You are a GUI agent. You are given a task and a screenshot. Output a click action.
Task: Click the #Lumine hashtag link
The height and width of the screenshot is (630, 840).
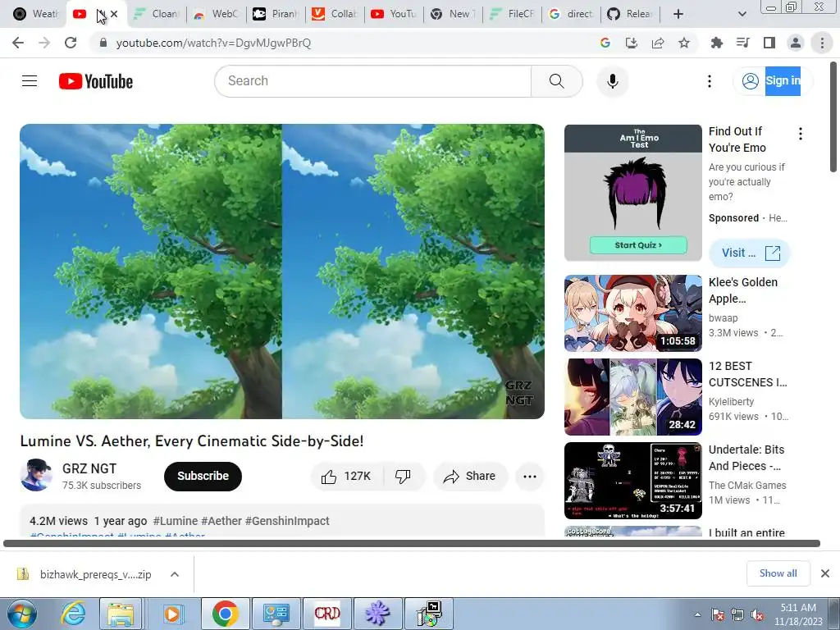176,521
